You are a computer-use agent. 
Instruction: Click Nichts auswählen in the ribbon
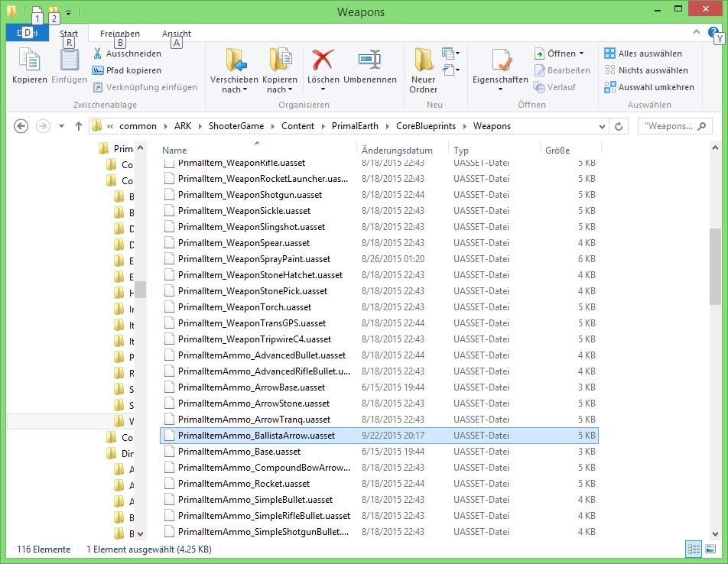(646, 70)
